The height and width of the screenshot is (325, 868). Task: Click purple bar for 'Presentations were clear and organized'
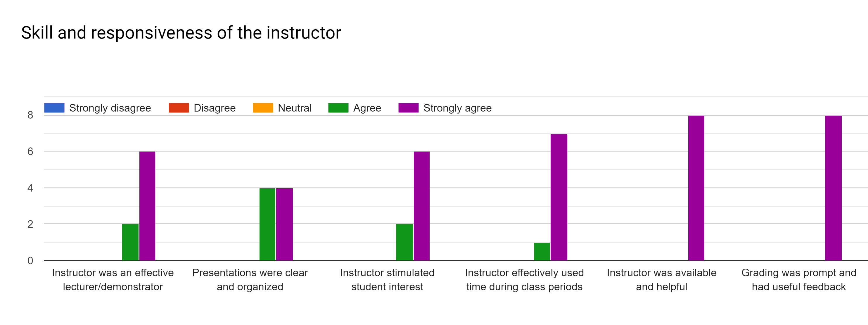(x=284, y=224)
